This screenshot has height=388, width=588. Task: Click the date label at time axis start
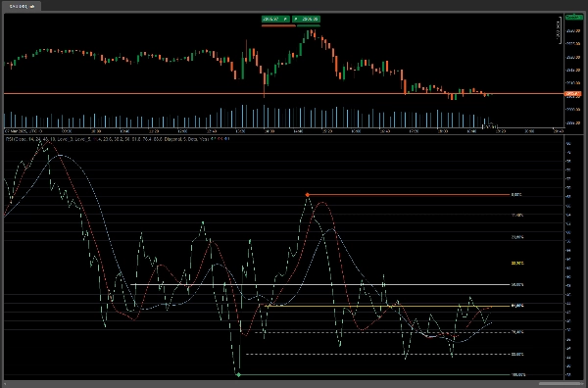24,131
